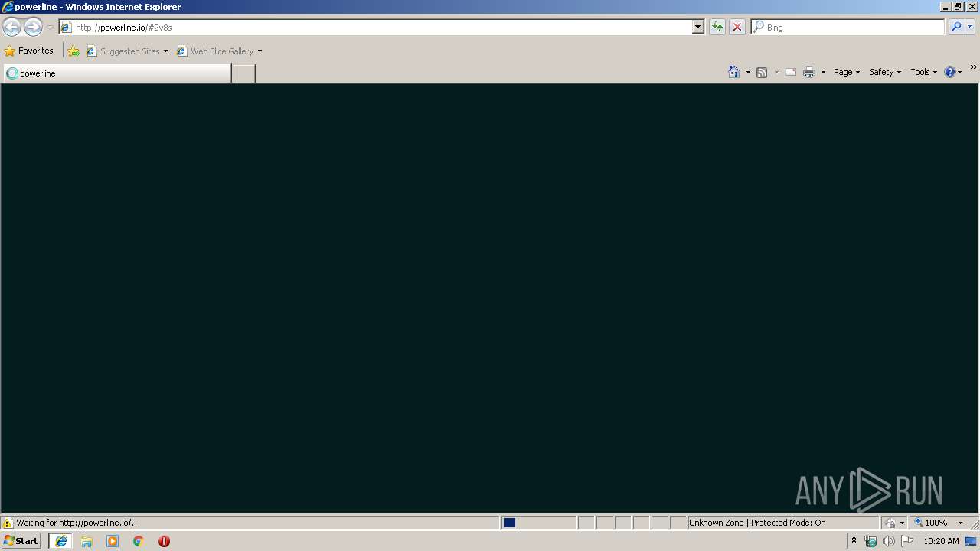
Task: Open the Safety menu
Action: coord(885,72)
